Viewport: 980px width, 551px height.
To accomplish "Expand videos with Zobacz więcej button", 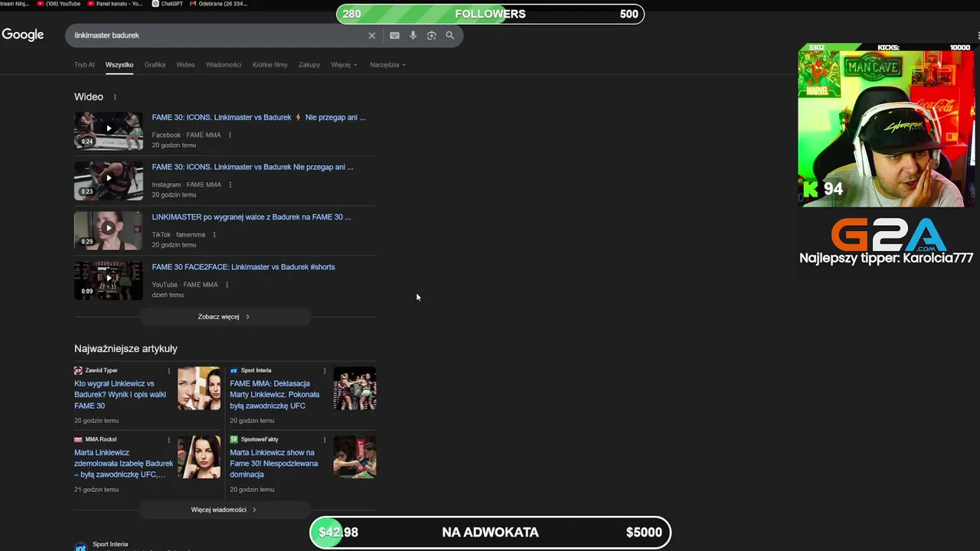I will 224,317.
